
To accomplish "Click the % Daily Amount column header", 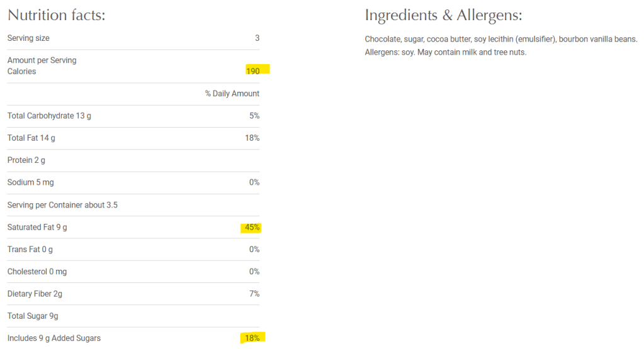I will point(232,94).
